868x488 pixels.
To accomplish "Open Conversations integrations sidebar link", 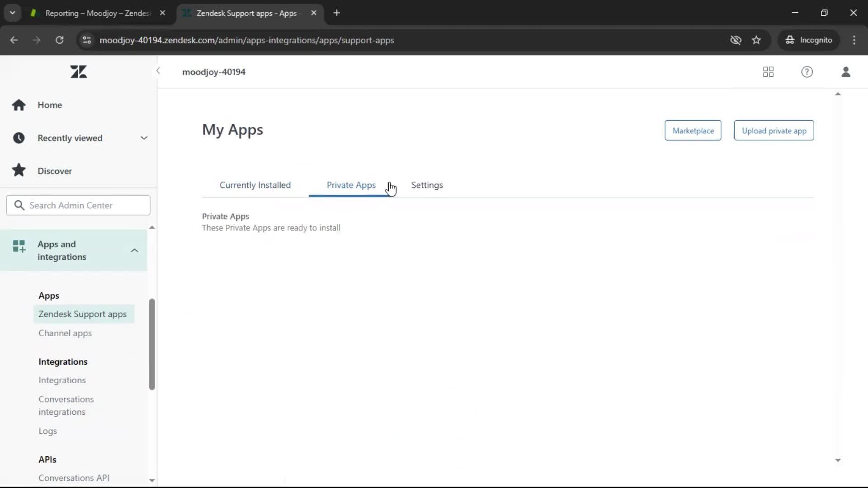I will (66, 406).
